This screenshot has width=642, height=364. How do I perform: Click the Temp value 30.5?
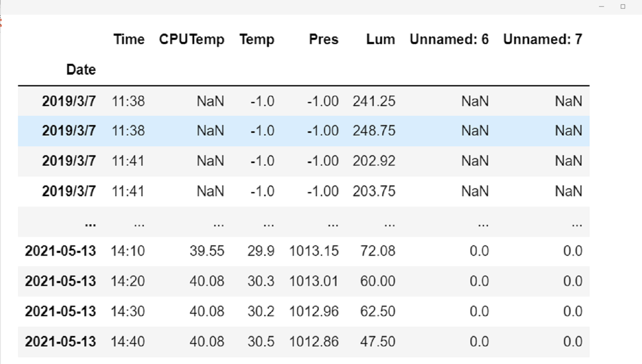tap(261, 342)
